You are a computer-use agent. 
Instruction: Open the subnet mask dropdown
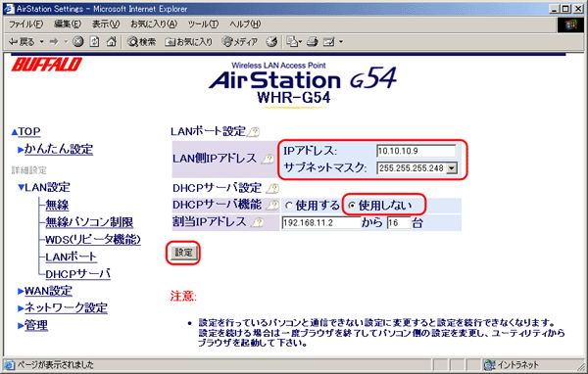point(452,168)
